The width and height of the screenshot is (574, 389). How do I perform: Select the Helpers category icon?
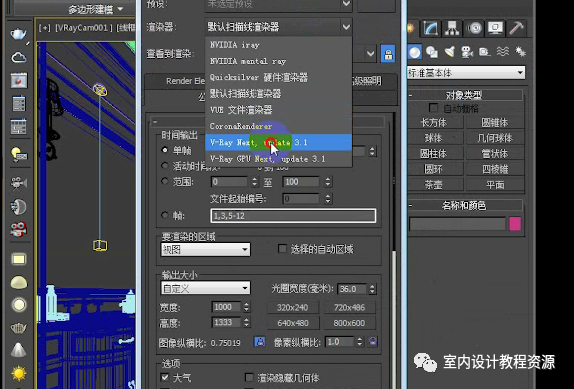pos(484,52)
